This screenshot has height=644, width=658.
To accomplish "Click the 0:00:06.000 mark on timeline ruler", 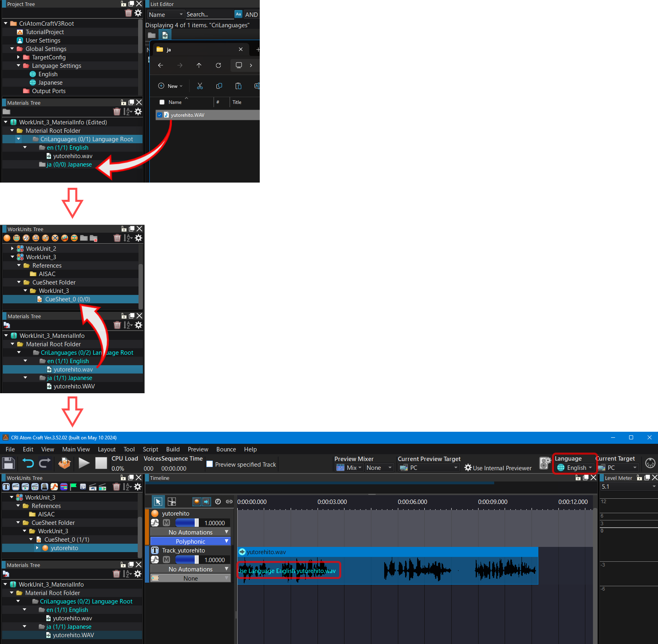I will coord(412,502).
